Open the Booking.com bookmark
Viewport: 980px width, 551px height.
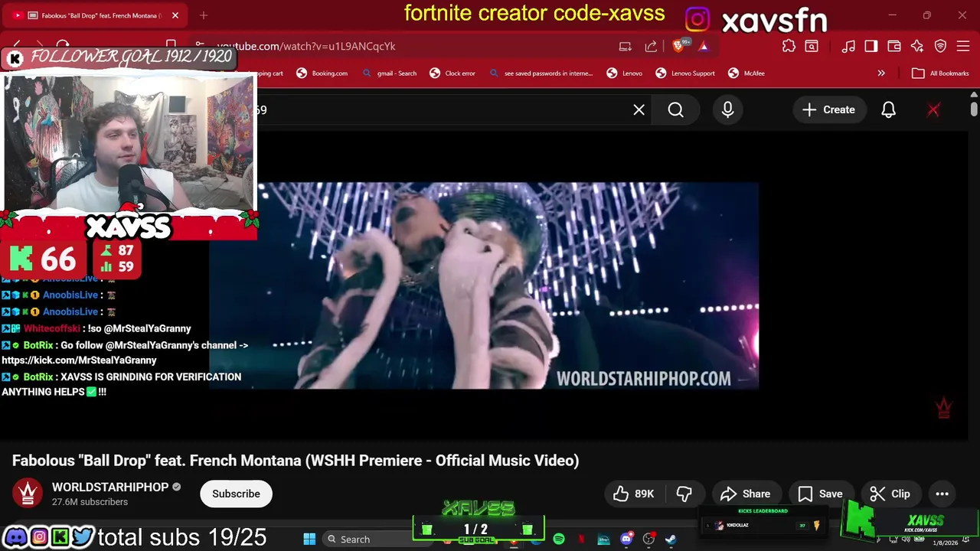(322, 73)
